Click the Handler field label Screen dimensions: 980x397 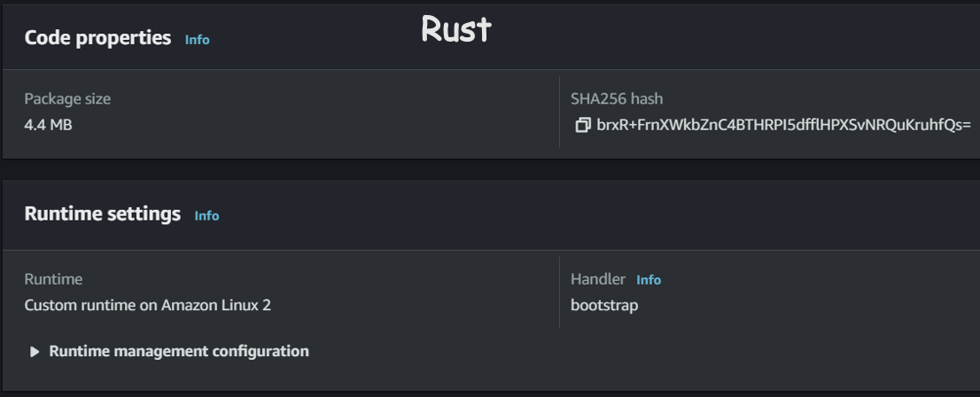598,279
